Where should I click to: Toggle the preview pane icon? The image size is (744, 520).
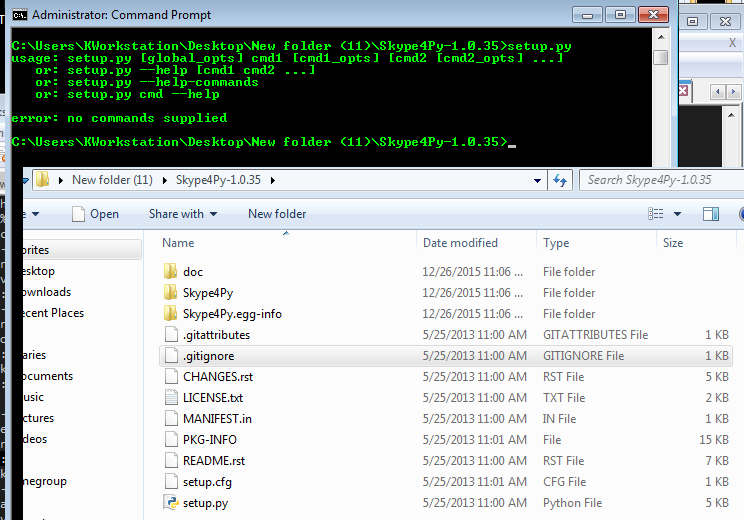(711, 214)
